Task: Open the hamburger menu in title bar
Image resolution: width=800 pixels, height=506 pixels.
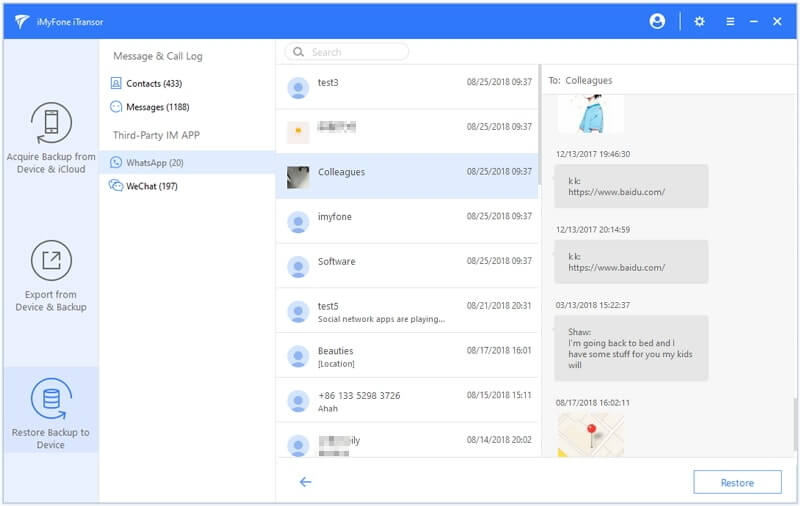Action: 730,21
